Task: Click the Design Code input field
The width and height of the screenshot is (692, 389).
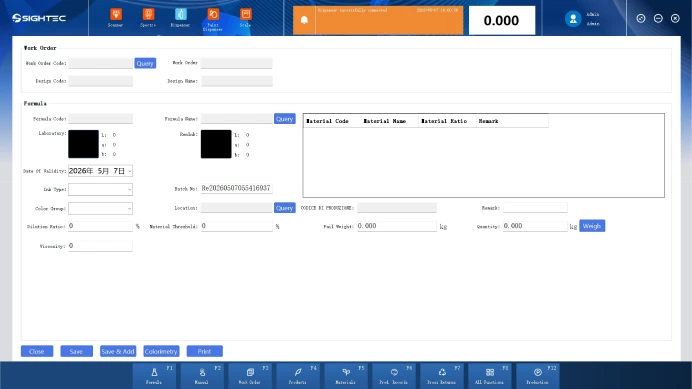Action: [101, 81]
